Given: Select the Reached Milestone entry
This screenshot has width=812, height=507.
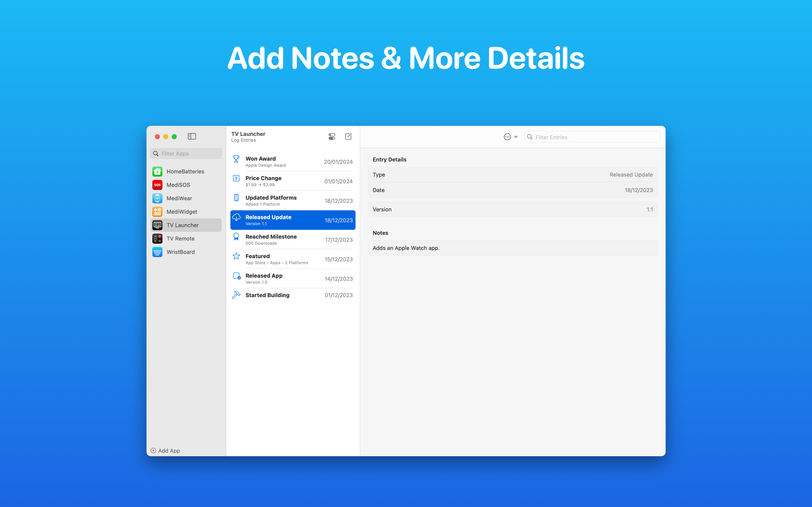Looking at the screenshot, I should click(x=292, y=239).
